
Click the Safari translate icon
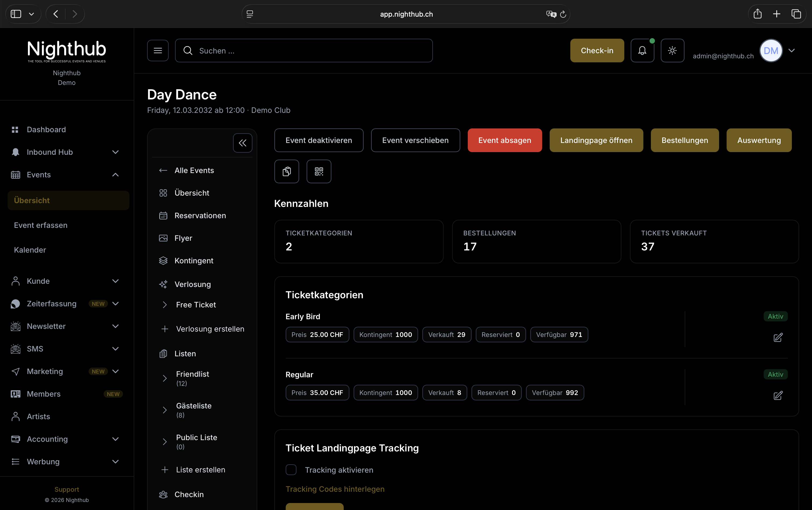point(551,14)
